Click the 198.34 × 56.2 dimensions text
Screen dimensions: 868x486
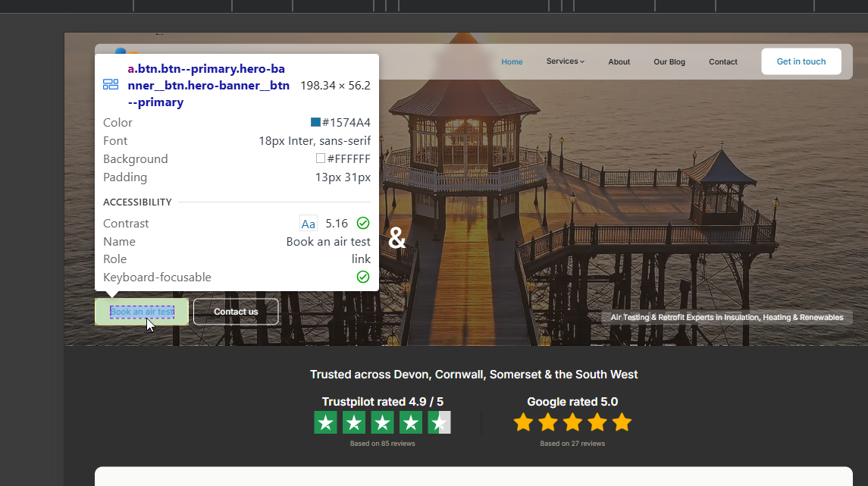coord(336,85)
